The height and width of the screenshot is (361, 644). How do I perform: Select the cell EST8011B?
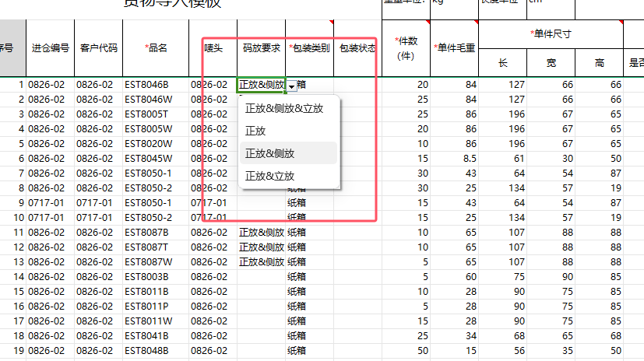pyautogui.click(x=156, y=292)
